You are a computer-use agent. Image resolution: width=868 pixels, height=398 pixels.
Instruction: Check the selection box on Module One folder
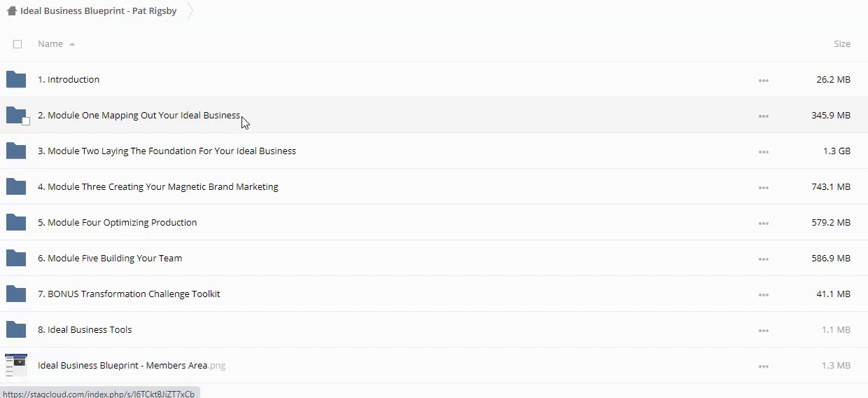click(x=26, y=121)
